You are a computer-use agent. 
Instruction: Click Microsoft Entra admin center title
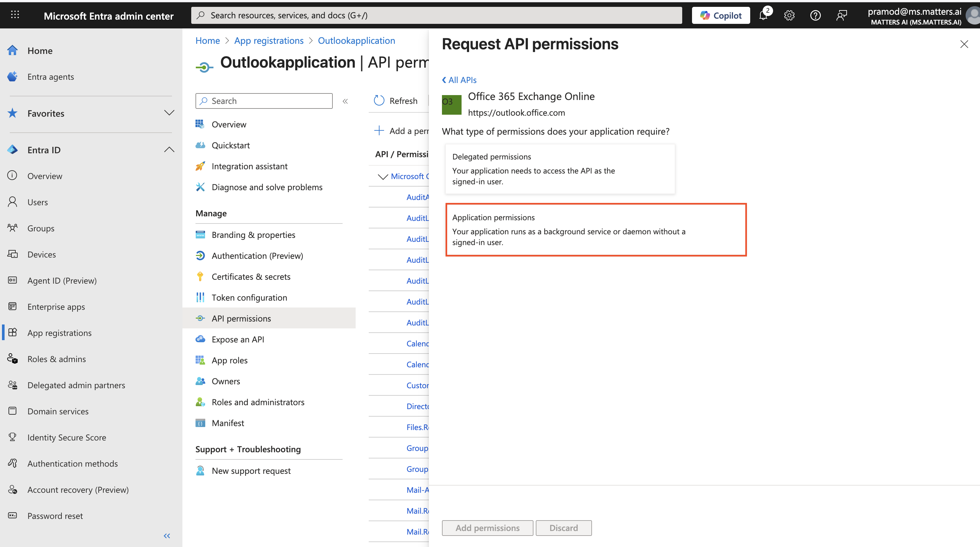click(109, 16)
